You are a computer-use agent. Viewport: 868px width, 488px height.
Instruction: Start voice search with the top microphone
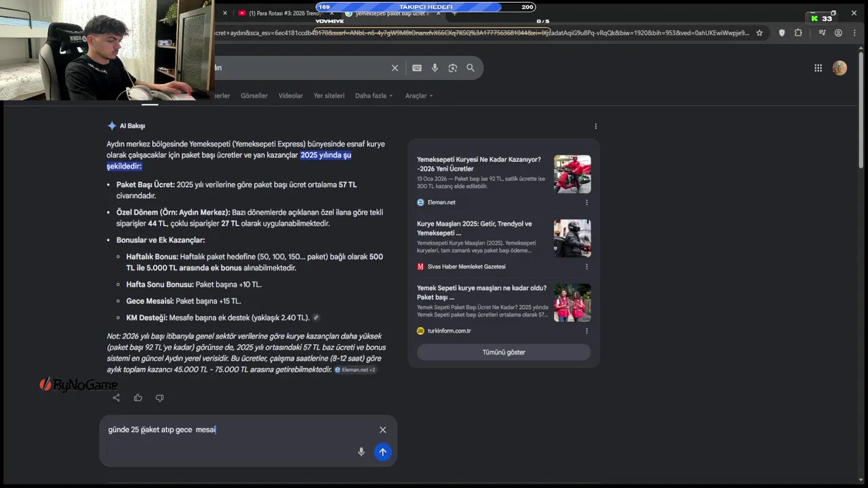[x=435, y=68]
